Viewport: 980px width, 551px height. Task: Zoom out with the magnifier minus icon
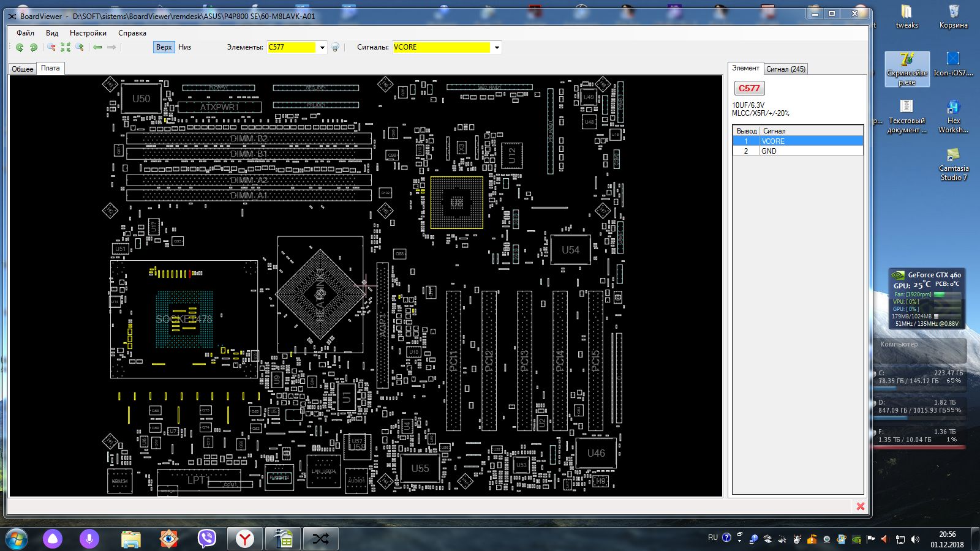tap(51, 47)
